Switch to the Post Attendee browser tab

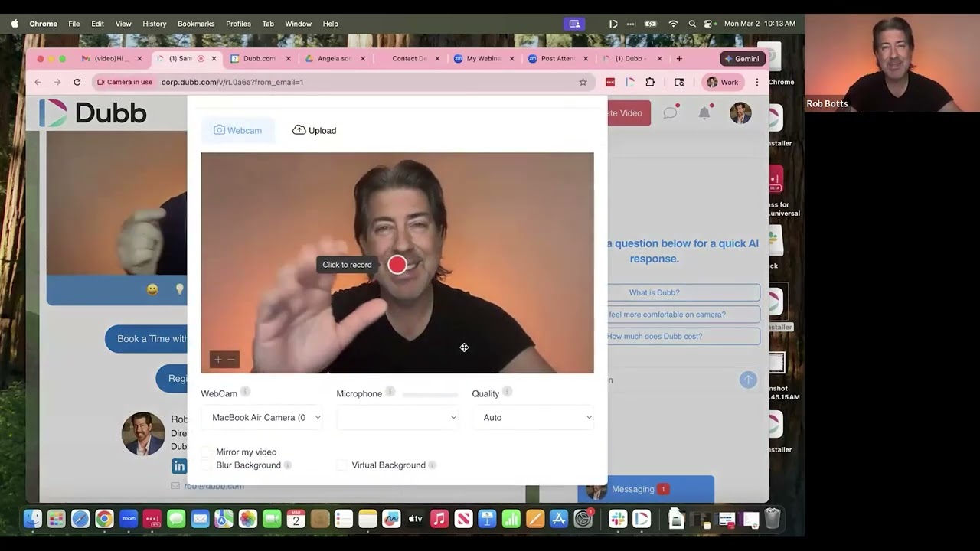(558, 58)
